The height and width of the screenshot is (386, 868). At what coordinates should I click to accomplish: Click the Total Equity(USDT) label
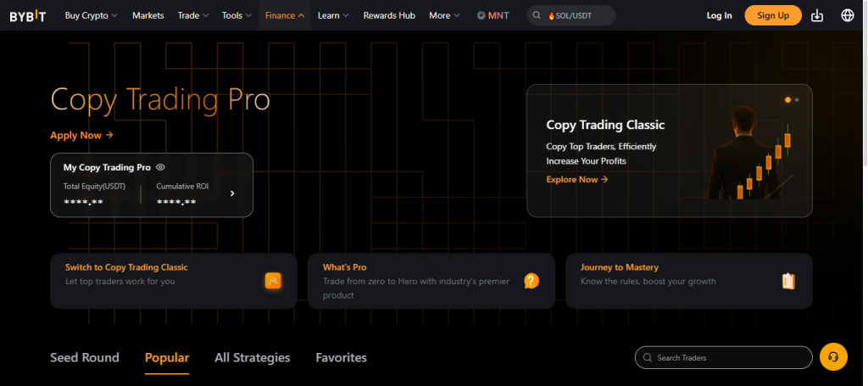95,187
